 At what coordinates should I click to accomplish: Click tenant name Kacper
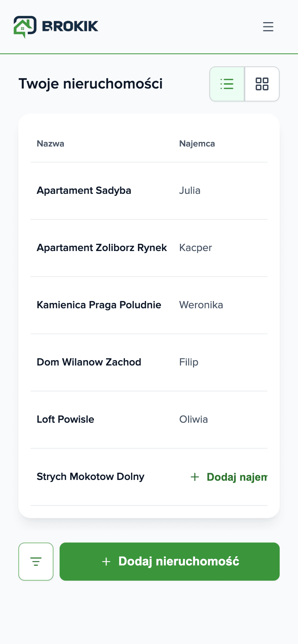tap(196, 248)
